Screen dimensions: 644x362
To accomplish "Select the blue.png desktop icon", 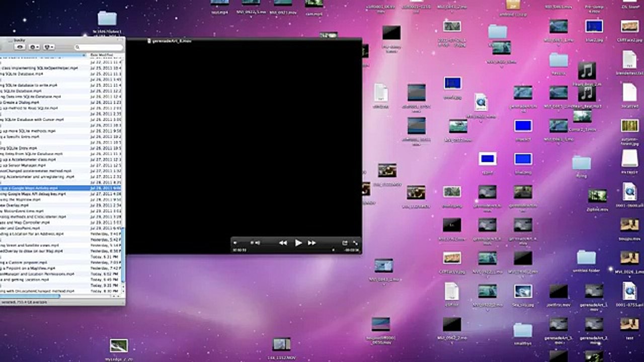I will pos(523,160).
